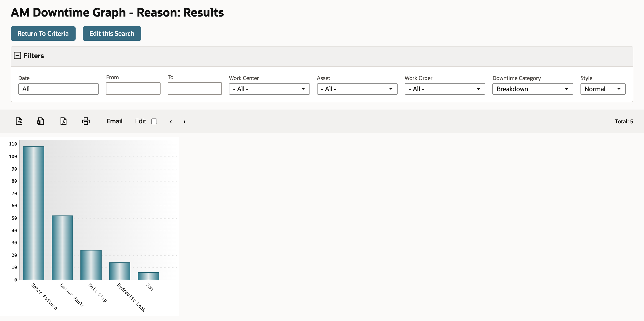This screenshot has width=644, height=321.
Task: Click the Belt Slip axis label
Action: [98, 293]
